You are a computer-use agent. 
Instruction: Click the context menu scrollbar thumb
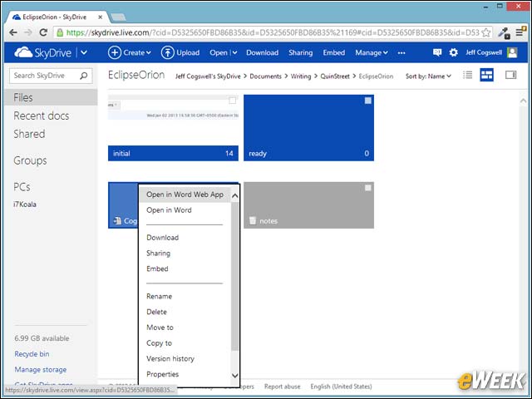pos(234,277)
